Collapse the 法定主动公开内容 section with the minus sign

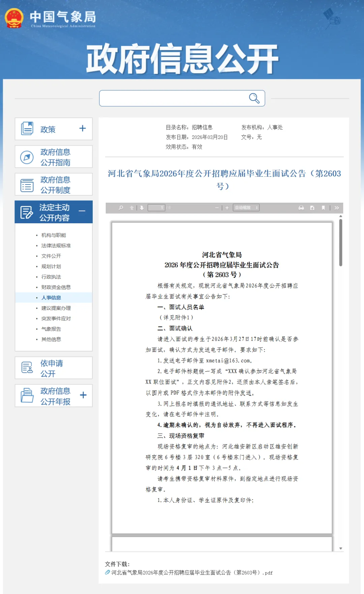coord(82,211)
